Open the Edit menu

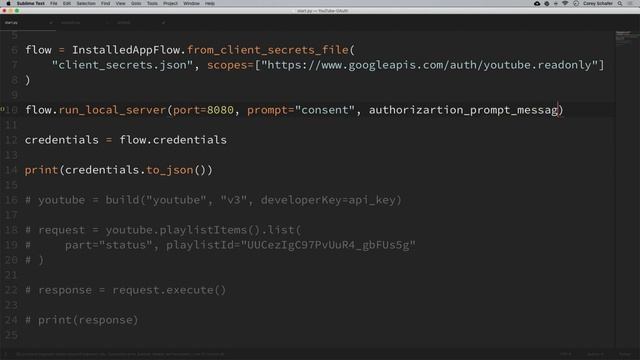pos(67,3)
